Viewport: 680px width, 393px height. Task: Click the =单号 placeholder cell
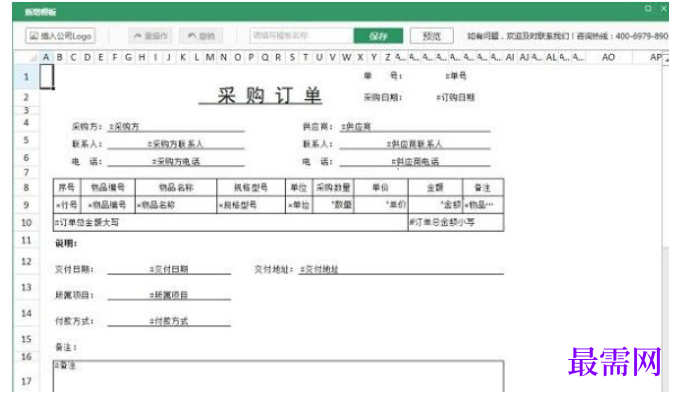point(455,76)
